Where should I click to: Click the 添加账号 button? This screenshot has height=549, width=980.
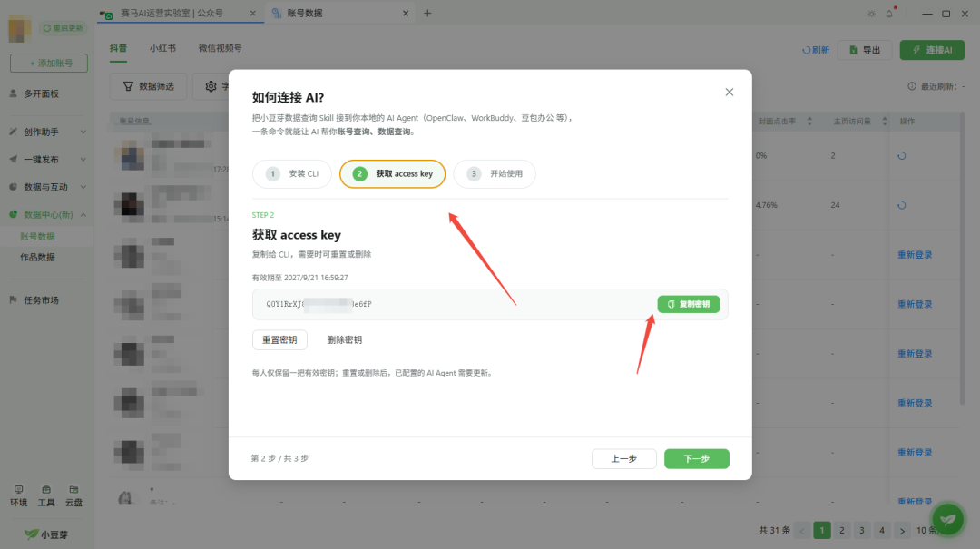pos(49,64)
